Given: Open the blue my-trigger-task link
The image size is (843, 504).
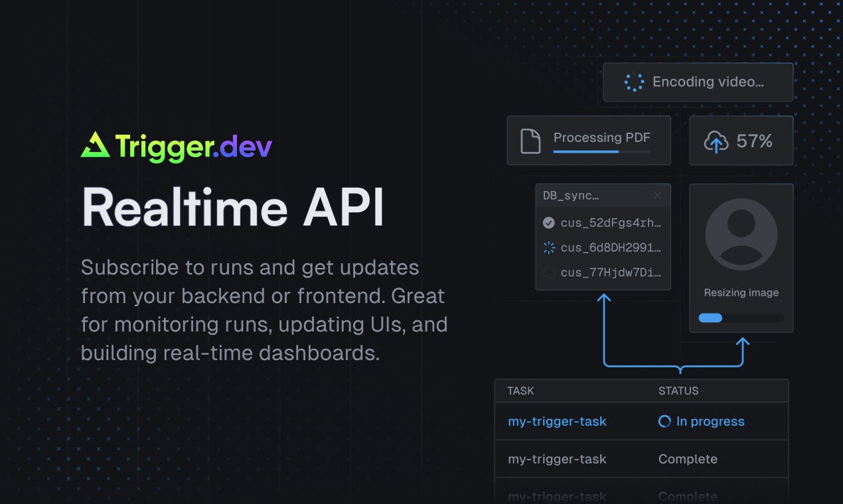Looking at the screenshot, I should coord(557,421).
